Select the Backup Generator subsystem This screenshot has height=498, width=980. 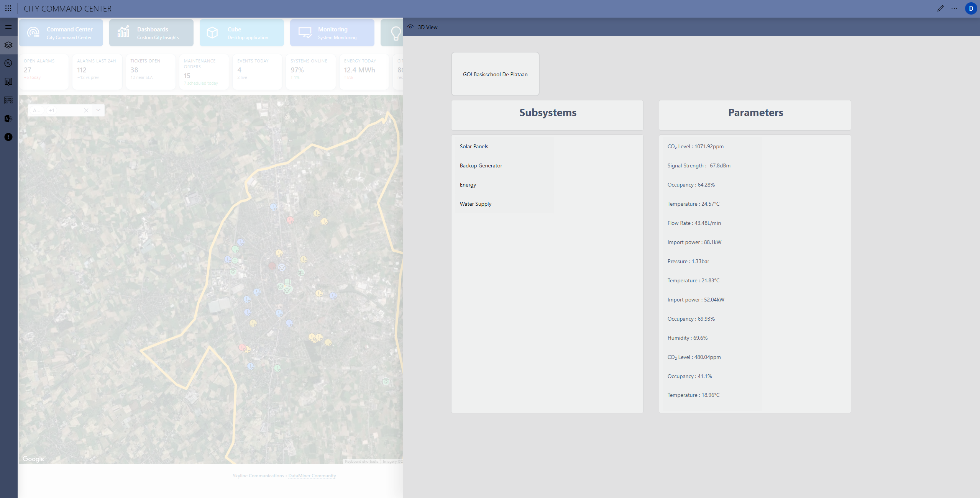pyautogui.click(x=481, y=165)
